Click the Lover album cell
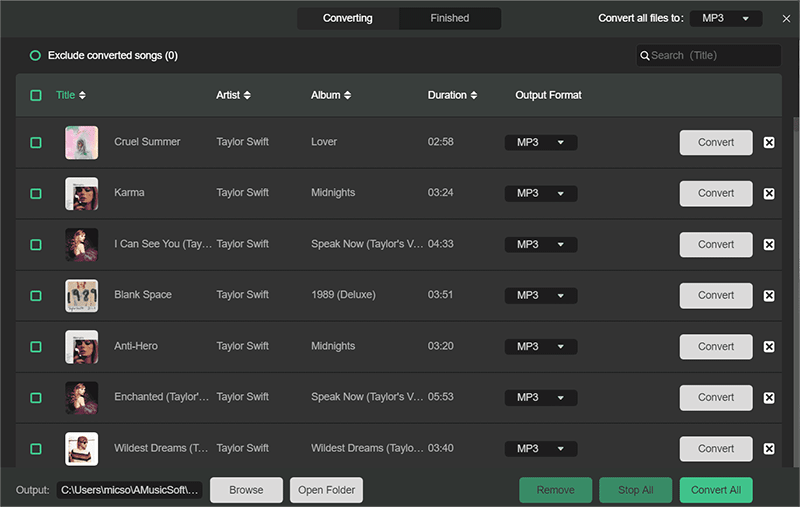Screen dimensions: 800x507 click(324, 142)
